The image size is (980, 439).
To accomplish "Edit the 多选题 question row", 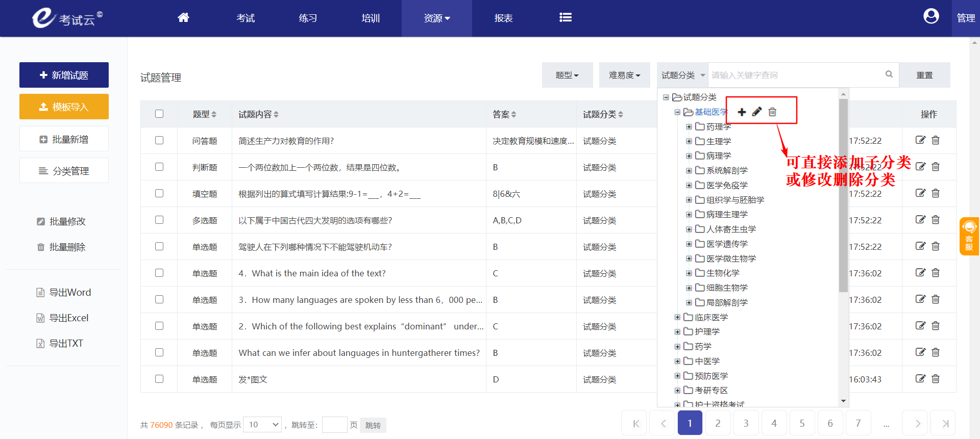I will click(x=920, y=220).
